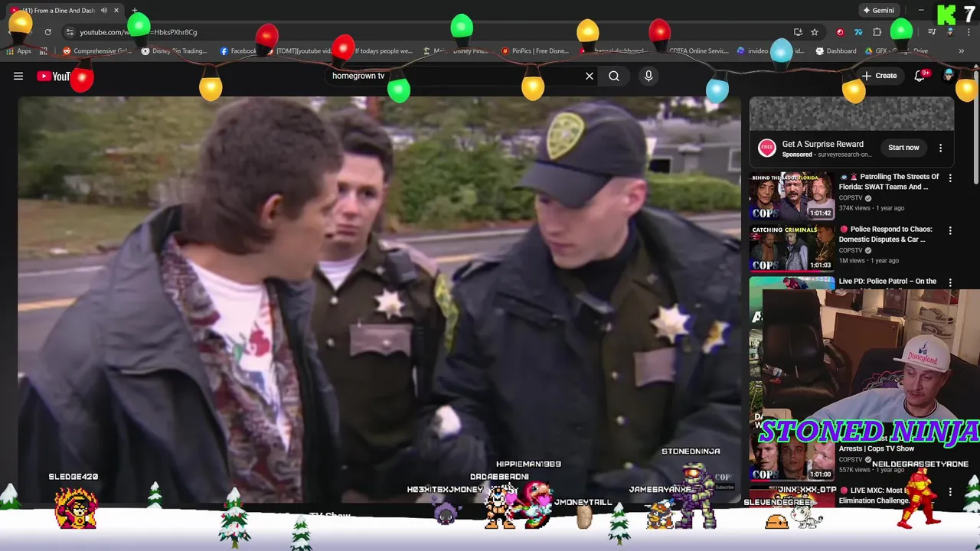
Task: Open the media controls playlist icon
Action: click(932, 32)
